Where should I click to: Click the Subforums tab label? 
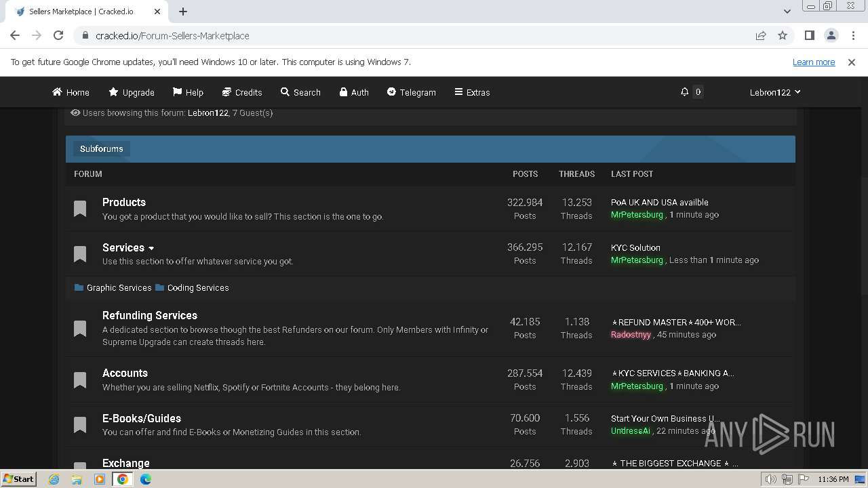coord(102,149)
